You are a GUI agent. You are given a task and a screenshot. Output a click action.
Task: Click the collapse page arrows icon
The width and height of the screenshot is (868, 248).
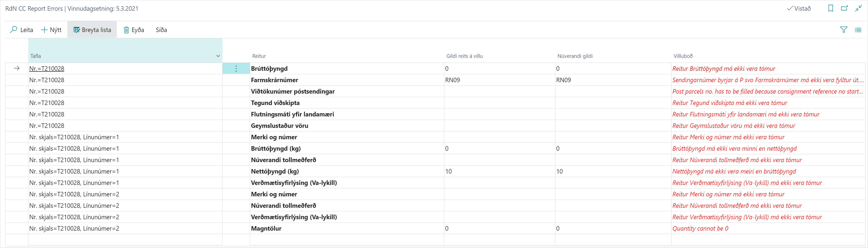coord(858,8)
